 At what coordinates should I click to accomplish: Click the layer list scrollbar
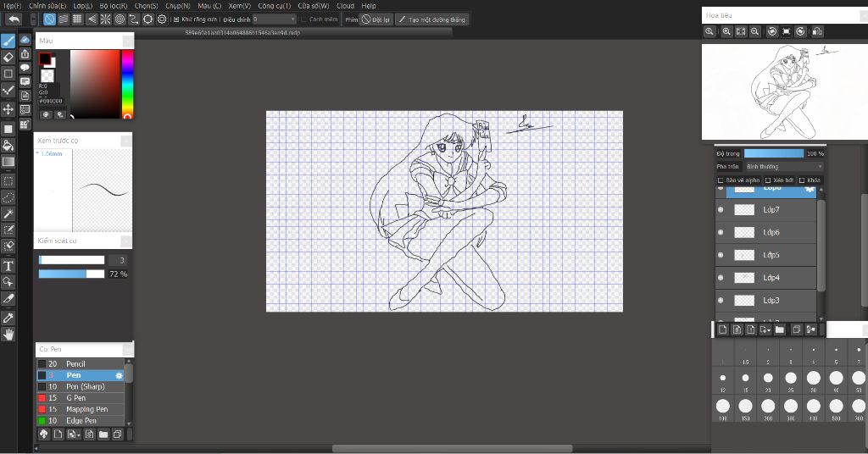click(x=821, y=245)
